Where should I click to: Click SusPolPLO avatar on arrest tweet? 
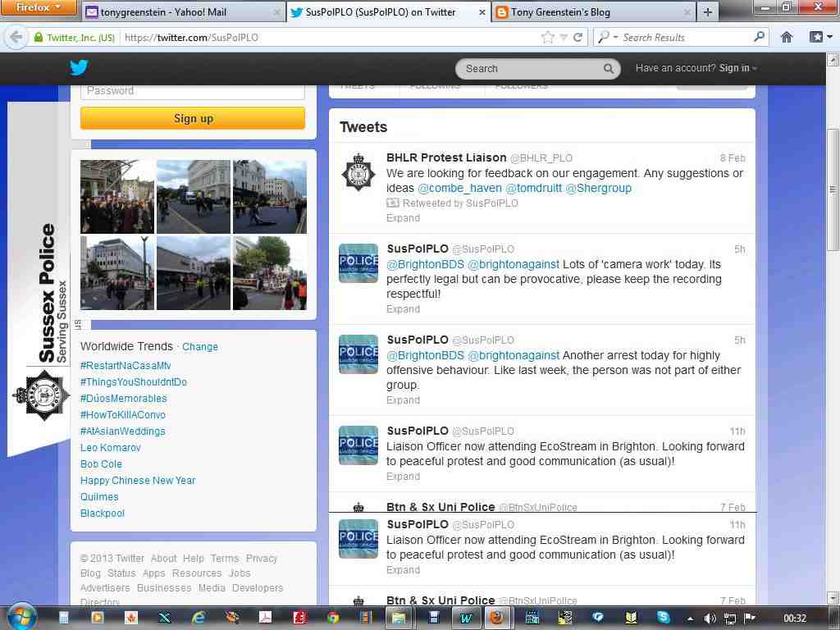coord(358,354)
